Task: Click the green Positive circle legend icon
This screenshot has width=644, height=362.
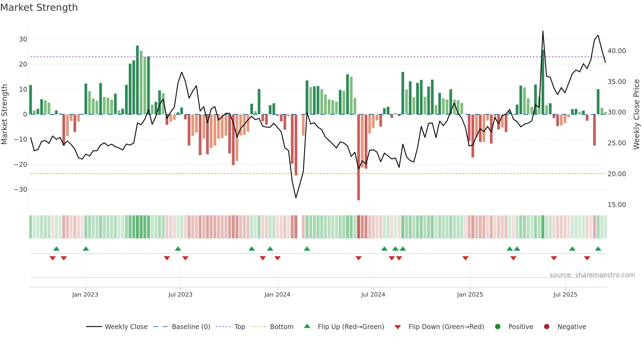Action: 498,327
